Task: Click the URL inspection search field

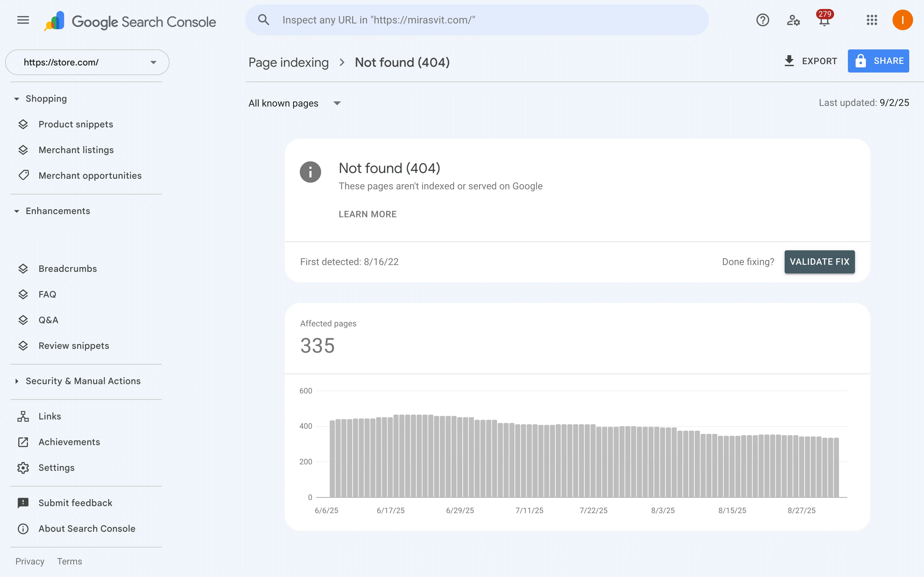Action: click(x=476, y=20)
